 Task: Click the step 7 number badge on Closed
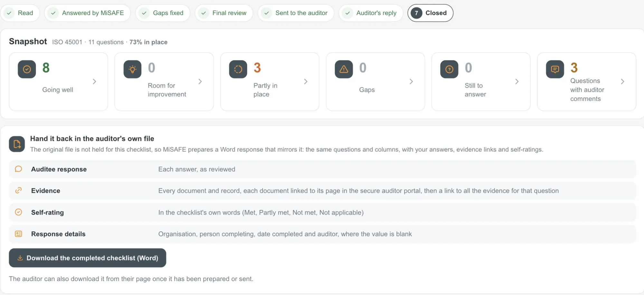click(x=416, y=13)
